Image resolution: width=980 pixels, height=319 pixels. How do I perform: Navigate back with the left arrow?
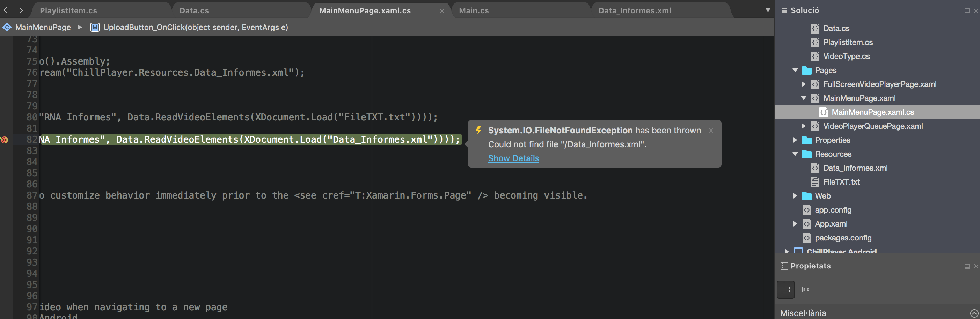6,10
